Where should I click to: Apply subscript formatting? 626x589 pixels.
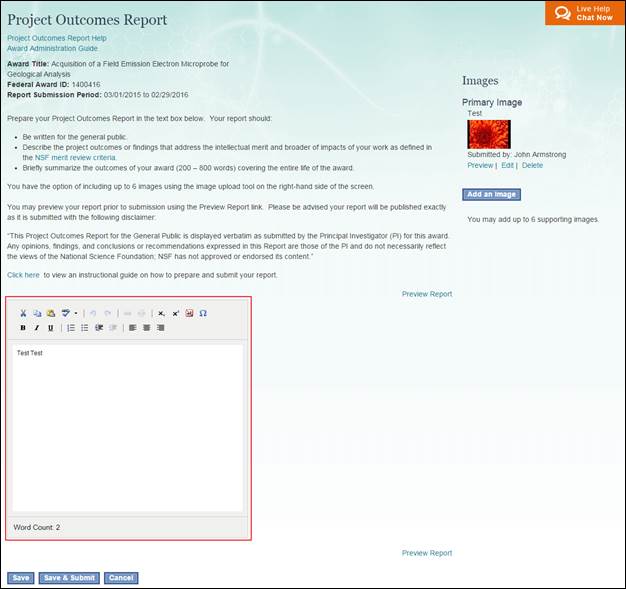tap(162, 313)
